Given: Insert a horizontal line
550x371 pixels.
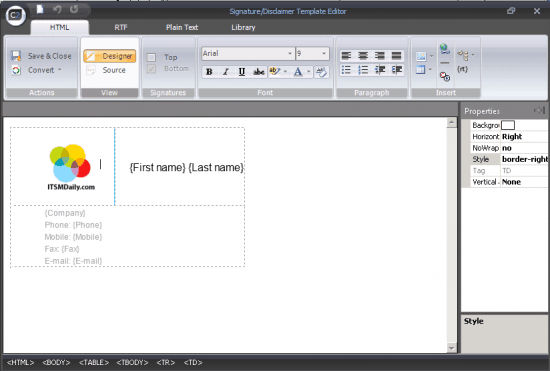Looking at the screenshot, I should pyautogui.click(x=445, y=63).
